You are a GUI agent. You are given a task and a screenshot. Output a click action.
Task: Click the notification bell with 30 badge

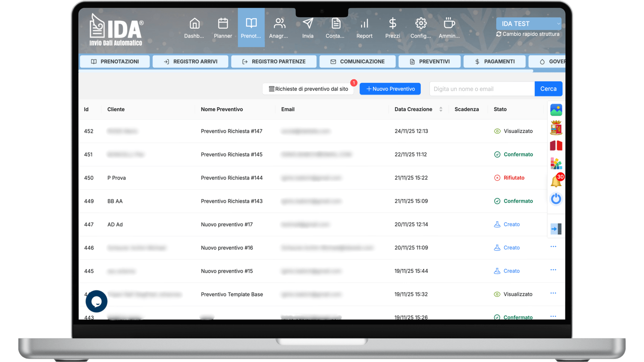556,181
